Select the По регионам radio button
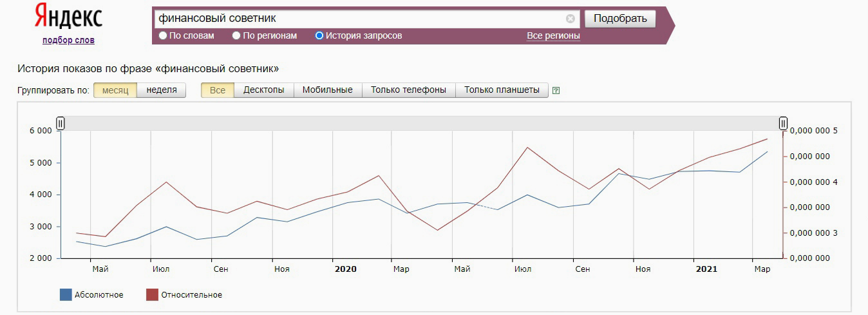This screenshot has height=315, width=868. (236, 36)
